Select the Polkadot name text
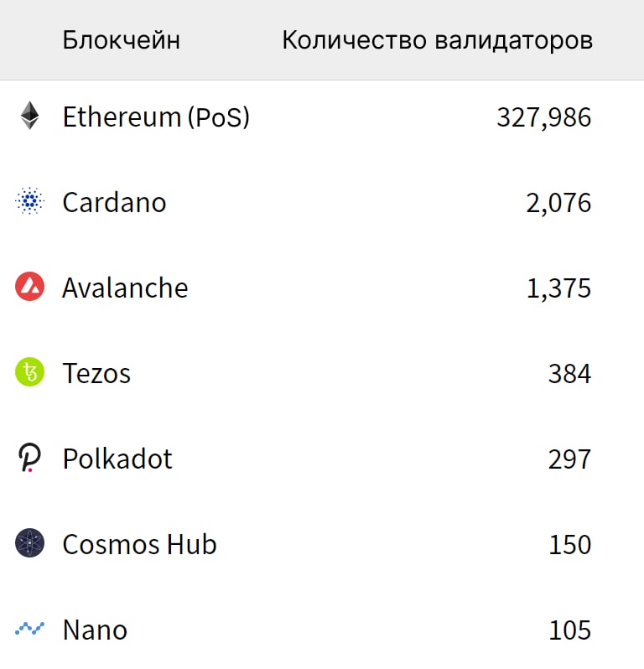The image size is (644, 669). tap(117, 459)
